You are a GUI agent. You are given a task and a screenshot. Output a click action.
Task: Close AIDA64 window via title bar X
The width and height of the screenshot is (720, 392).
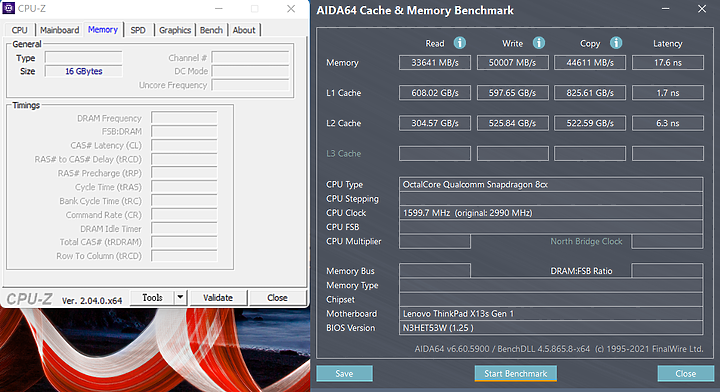tap(702, 9)
